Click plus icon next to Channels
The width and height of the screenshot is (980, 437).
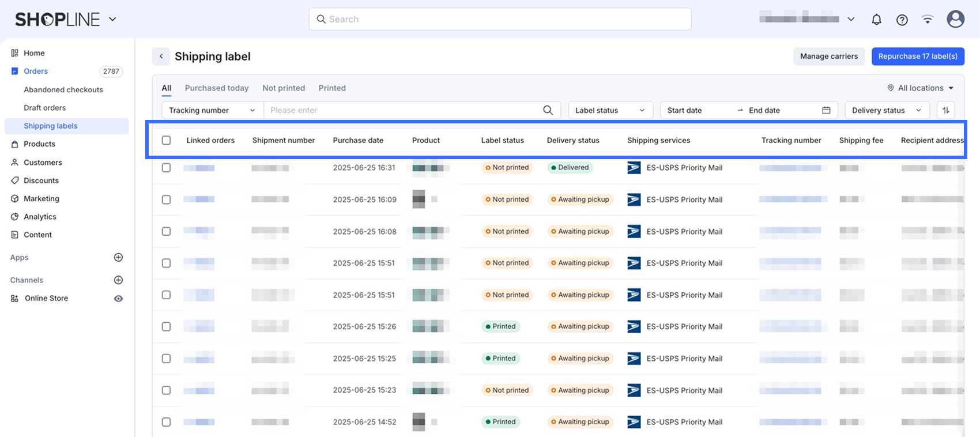(118, 280)
